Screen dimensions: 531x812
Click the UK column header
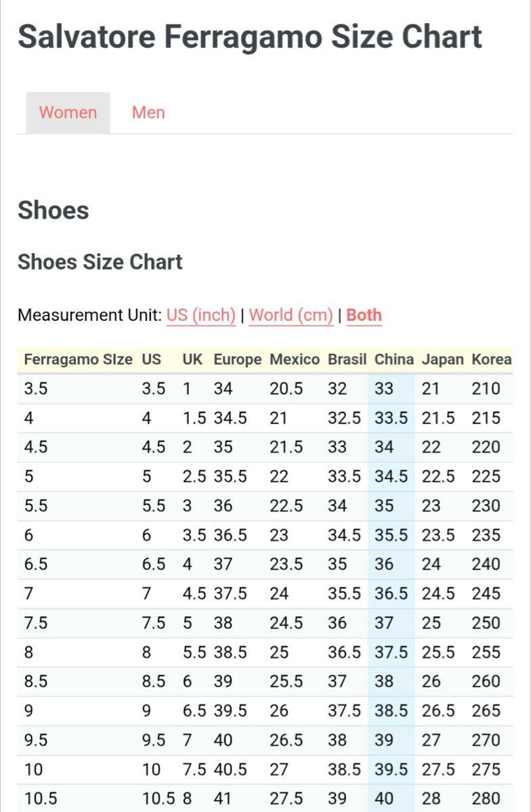(192, 359)
